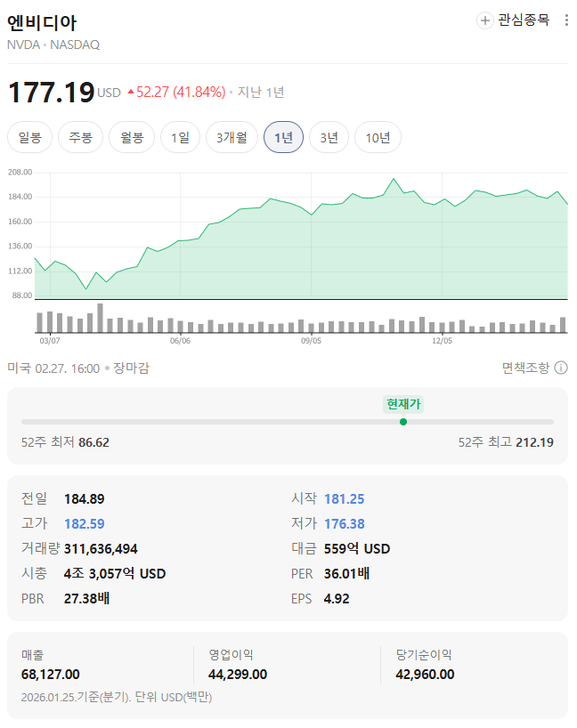This screenshot has width=577, height=728.
Task: Click the 09/05 date axis label
Action: click(x=311, y=341)
